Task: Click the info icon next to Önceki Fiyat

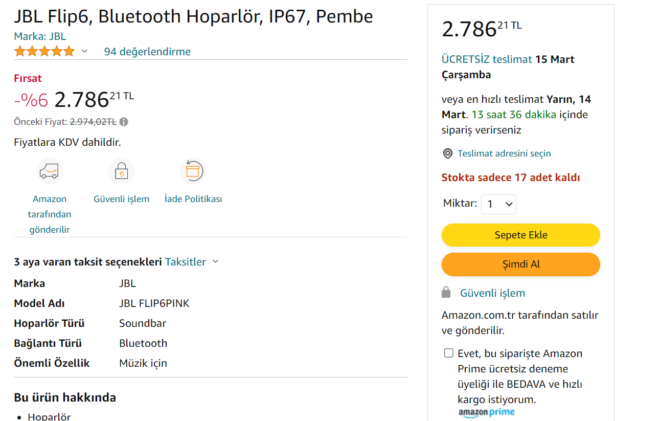Action: (124, 122)
